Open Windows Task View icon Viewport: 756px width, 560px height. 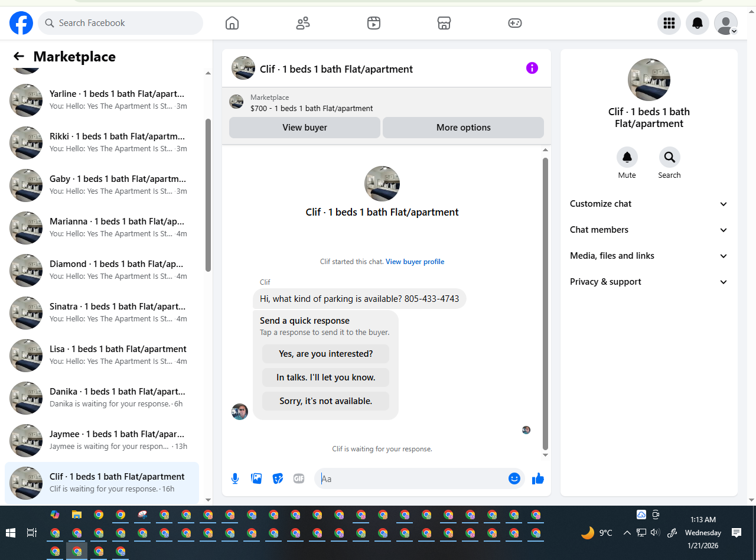(32, 533)
